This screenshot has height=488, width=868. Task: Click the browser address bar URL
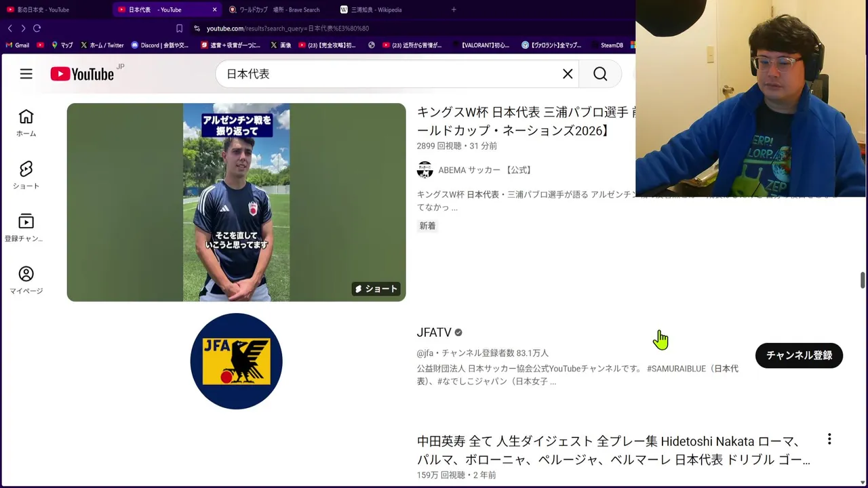[288, 28]
